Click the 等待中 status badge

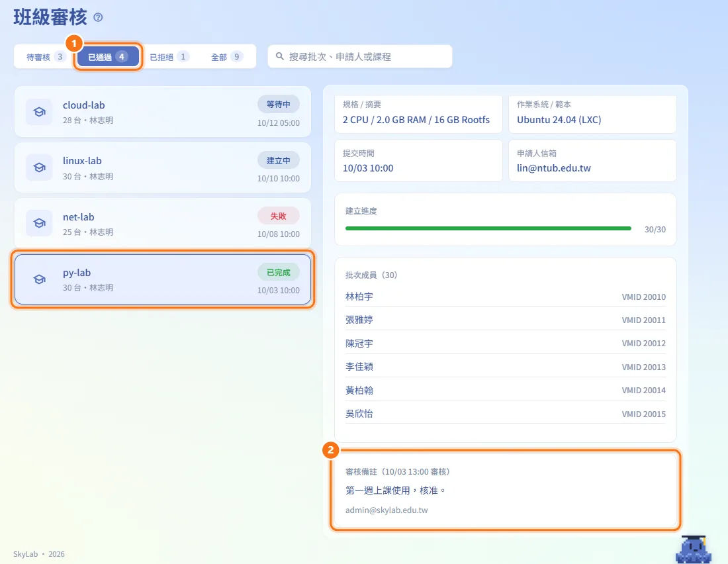pyautogui.click(x=279, y=105)
